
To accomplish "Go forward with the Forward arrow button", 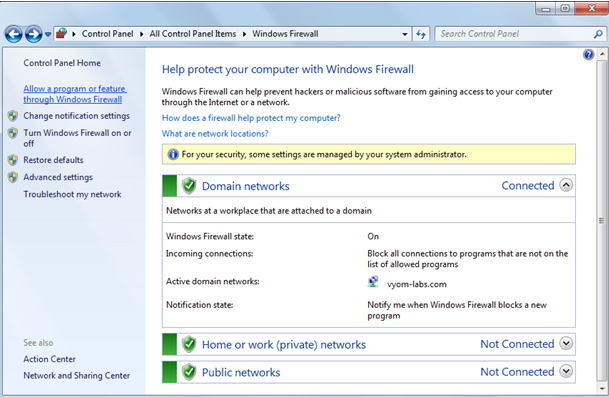I will (x=33, y=34).
